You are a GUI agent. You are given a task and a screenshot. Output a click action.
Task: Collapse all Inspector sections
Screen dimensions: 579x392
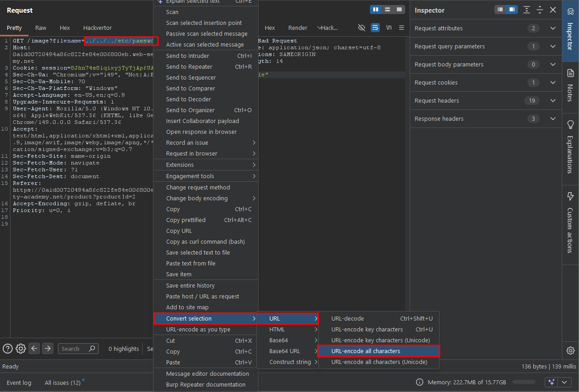click(x=540, y=9)
